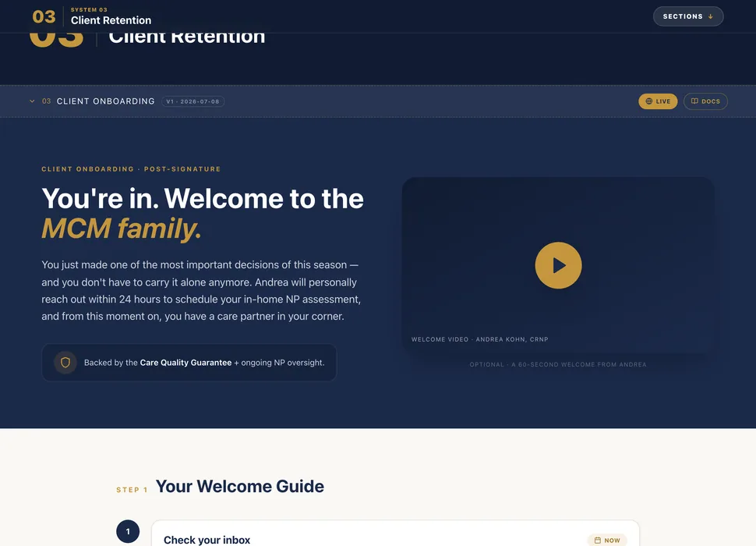Click the STEP 1 label
Image resolution: width=756 pixels, height=546 pixels.
coord(132,490)
